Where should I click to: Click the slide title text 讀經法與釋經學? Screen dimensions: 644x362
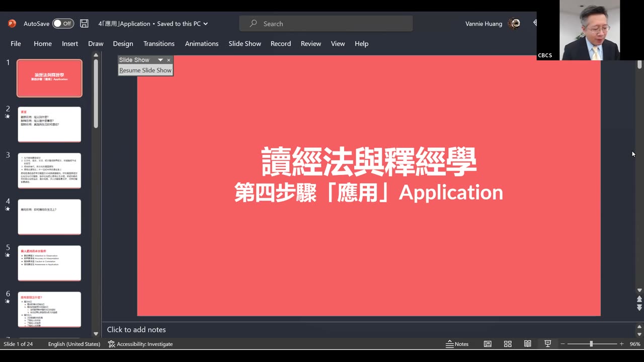pyautogui.click(x=369, y=161)
